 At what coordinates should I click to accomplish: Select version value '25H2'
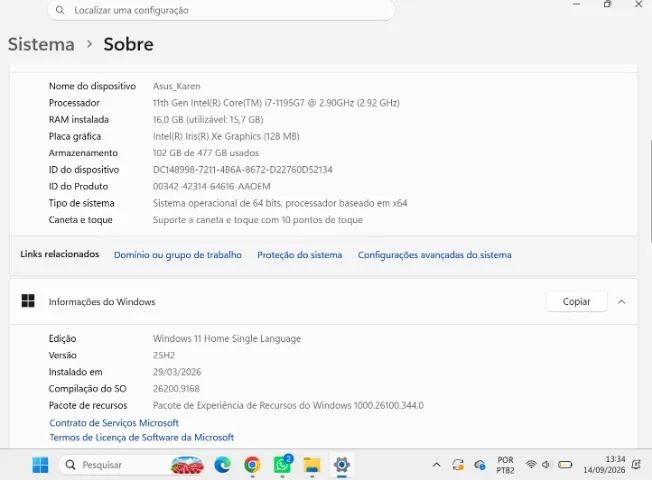point(164,355)
